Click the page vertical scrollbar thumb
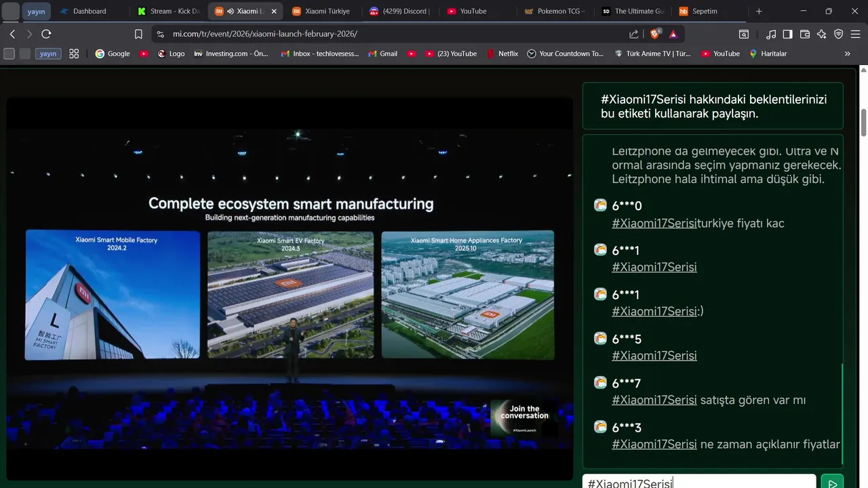Screen dimensions: 868x488 (x=863, y=122)
